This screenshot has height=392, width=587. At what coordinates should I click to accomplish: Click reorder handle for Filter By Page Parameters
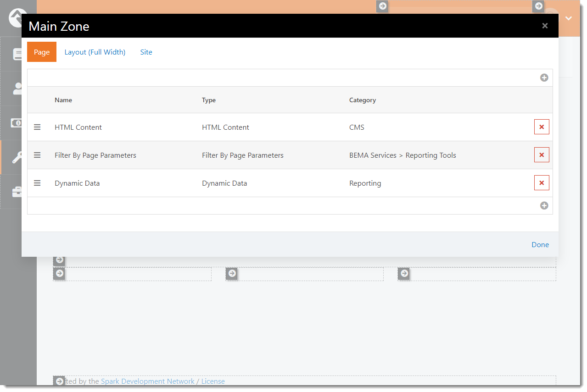point(37,155)
